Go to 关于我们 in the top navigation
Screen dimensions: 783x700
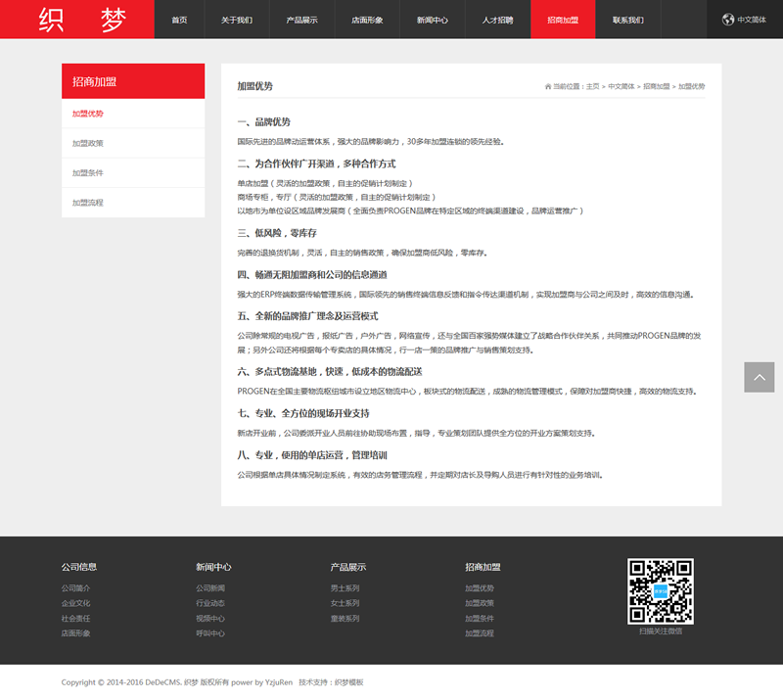click(x=236, y=20)
